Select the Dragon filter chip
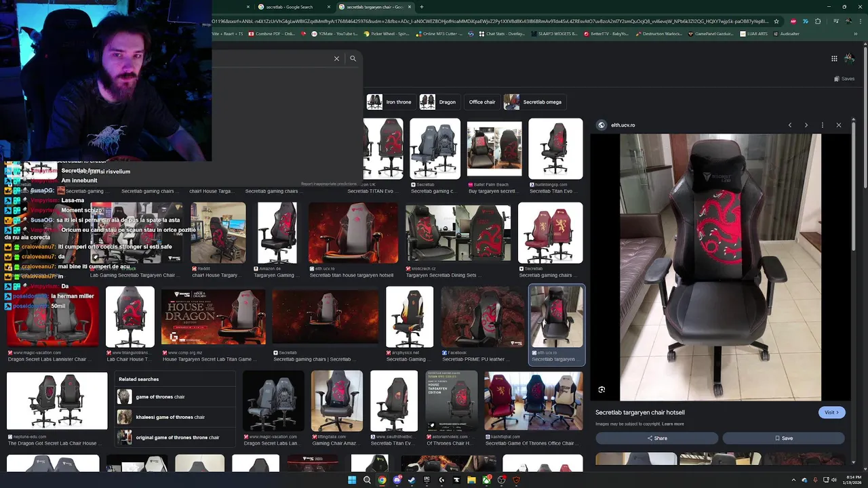 438,102
